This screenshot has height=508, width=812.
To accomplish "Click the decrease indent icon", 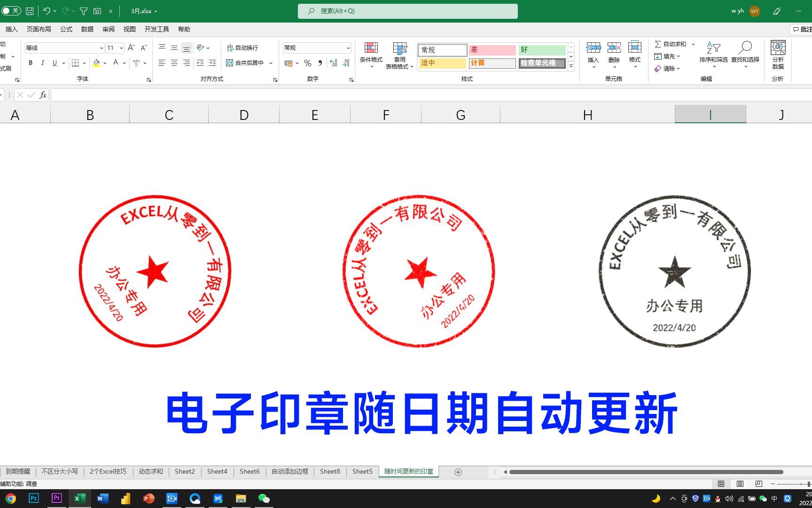I will coord(200,63).
